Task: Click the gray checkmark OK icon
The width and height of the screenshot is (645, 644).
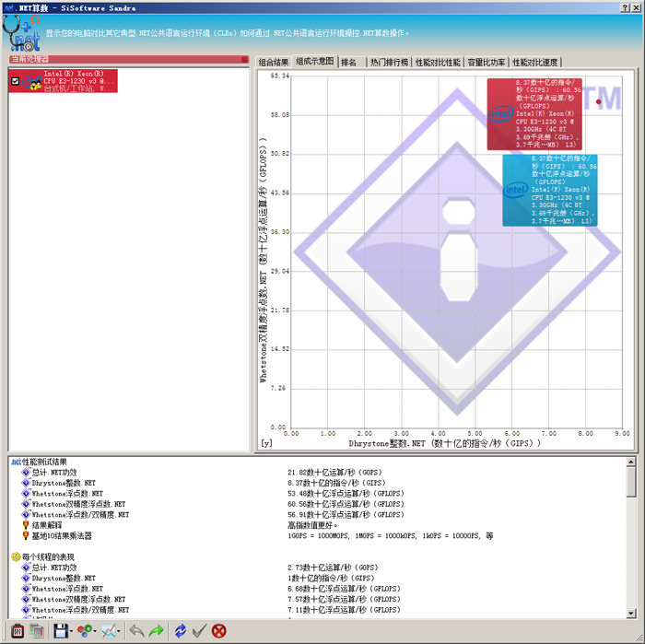Action: tap(200, 631)
